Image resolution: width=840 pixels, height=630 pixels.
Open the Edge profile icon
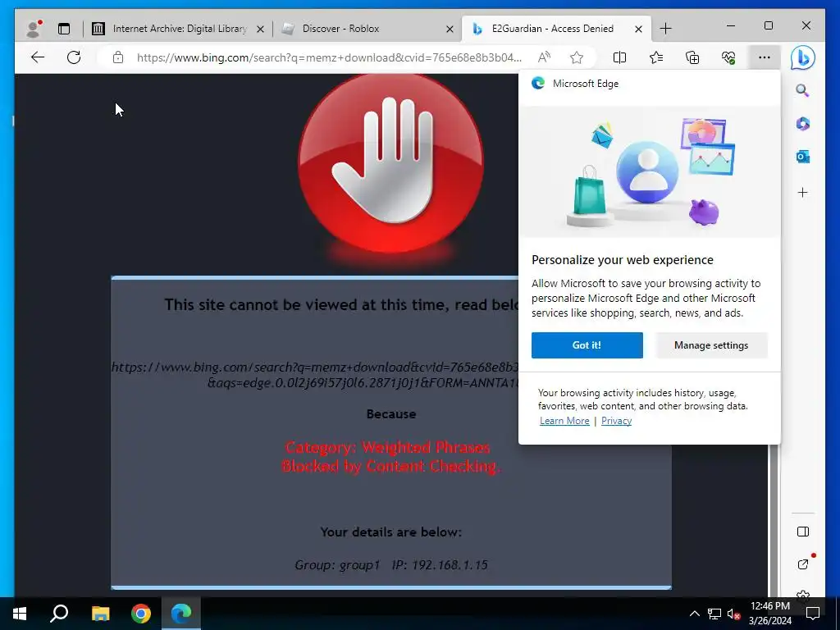(34, 29)
